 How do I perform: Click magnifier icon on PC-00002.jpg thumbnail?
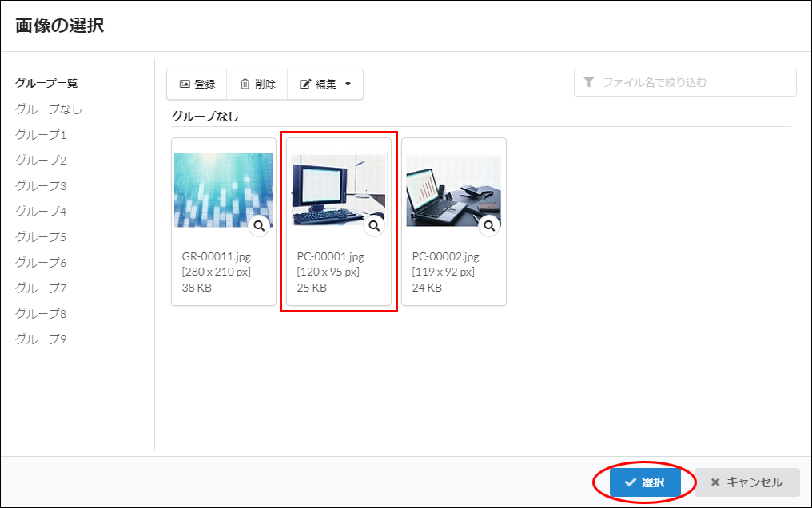pos(489,226)
